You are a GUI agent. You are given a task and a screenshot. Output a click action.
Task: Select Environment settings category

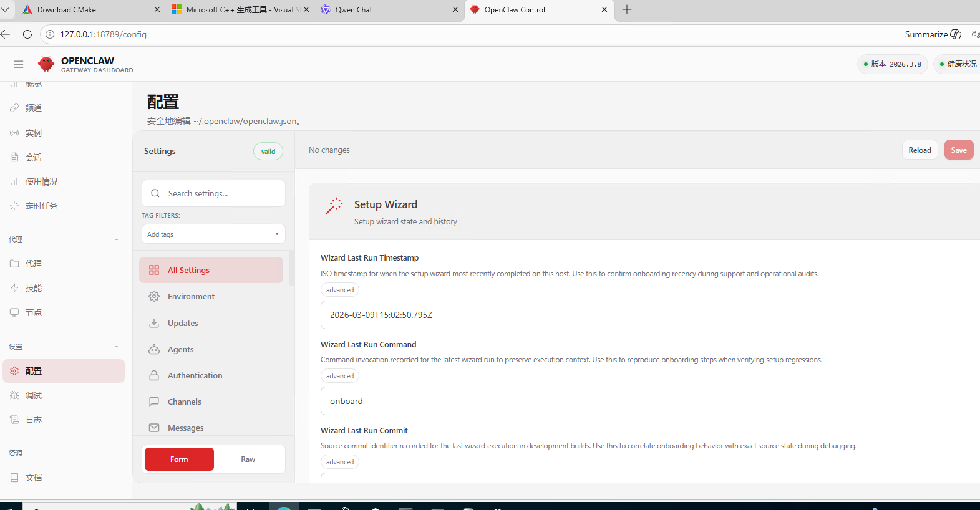click(191, 297)
